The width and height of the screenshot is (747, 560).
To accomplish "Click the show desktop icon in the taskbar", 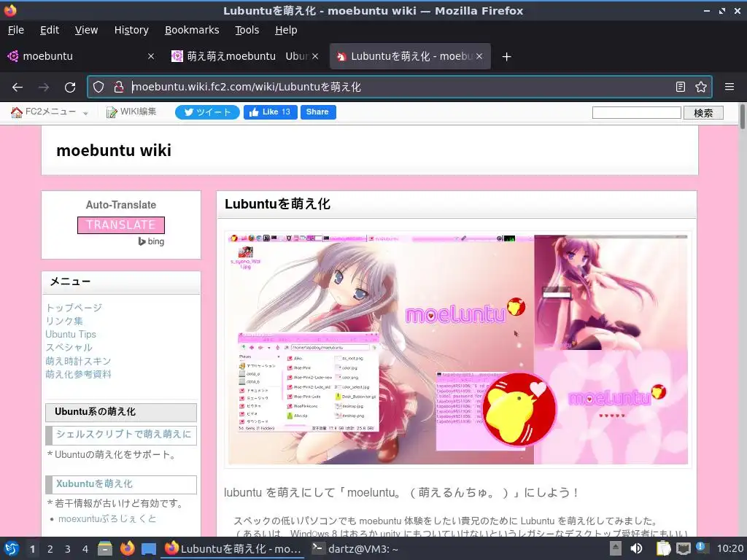I will tap(149, 548).
